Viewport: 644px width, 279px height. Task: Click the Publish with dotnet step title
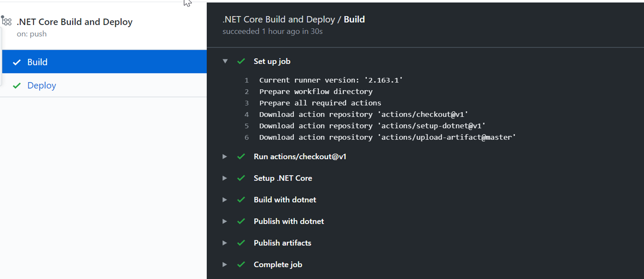point(289,221)
